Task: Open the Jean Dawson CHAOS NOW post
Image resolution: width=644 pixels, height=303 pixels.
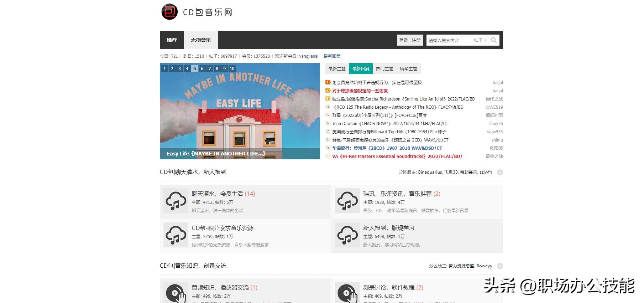Action: (390, 124)
